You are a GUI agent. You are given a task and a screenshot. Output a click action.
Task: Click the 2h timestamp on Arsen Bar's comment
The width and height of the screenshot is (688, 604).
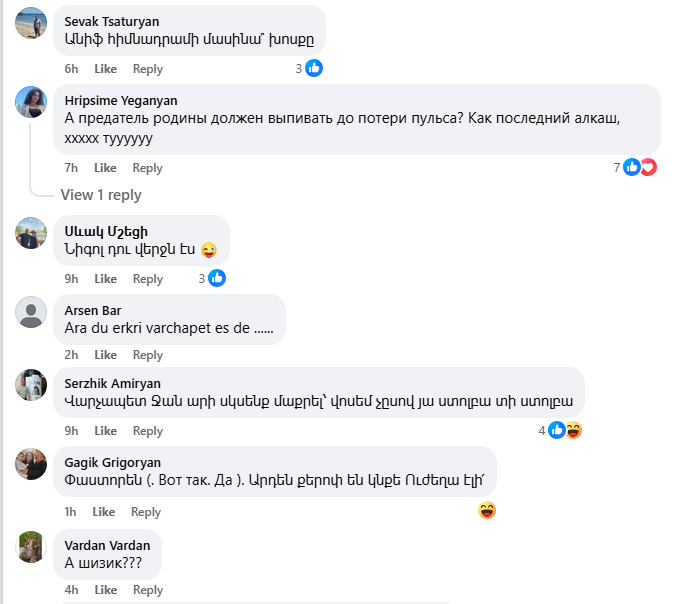point(71,355)
